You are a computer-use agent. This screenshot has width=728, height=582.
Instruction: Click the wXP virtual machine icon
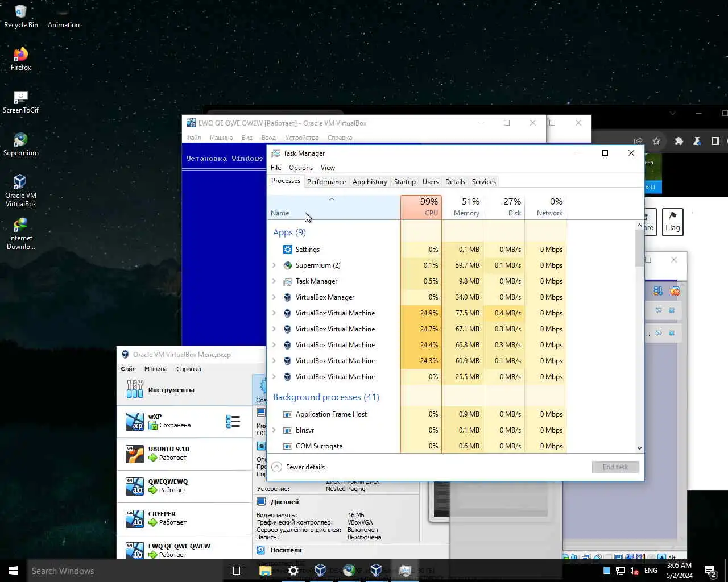click(x=135, y=422)
